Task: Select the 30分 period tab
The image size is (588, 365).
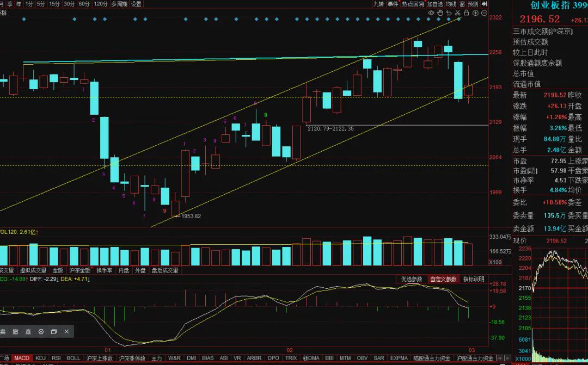Action: click(69, 4)
